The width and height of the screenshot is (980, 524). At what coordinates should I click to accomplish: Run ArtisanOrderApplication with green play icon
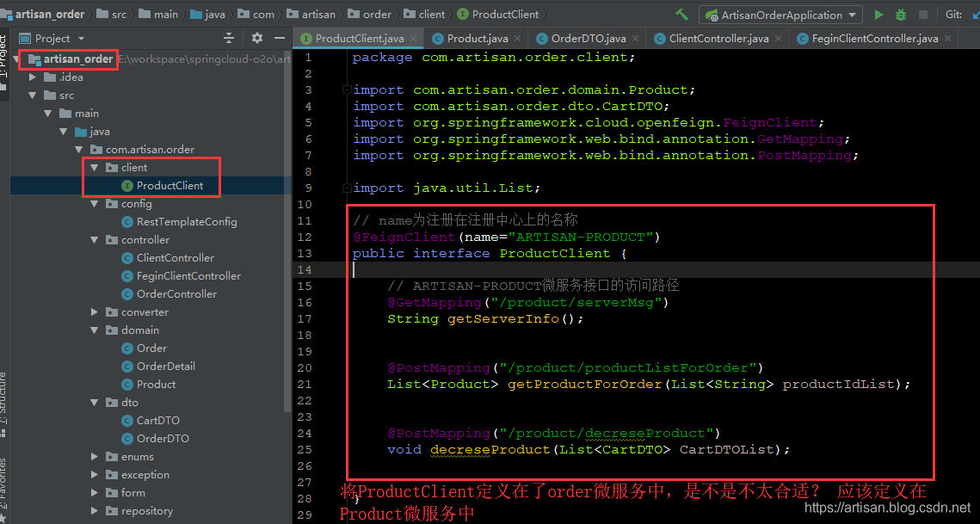(x=878, y=15)
